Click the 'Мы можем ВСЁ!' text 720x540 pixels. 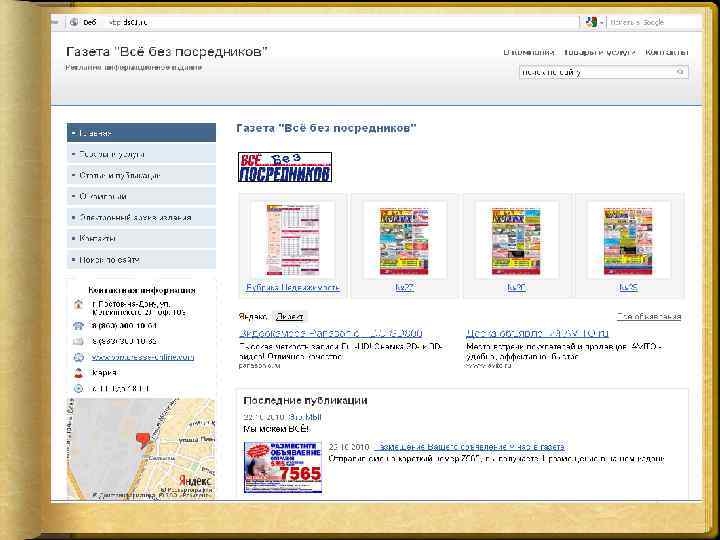pyautogui.click(x=276, y=429)
